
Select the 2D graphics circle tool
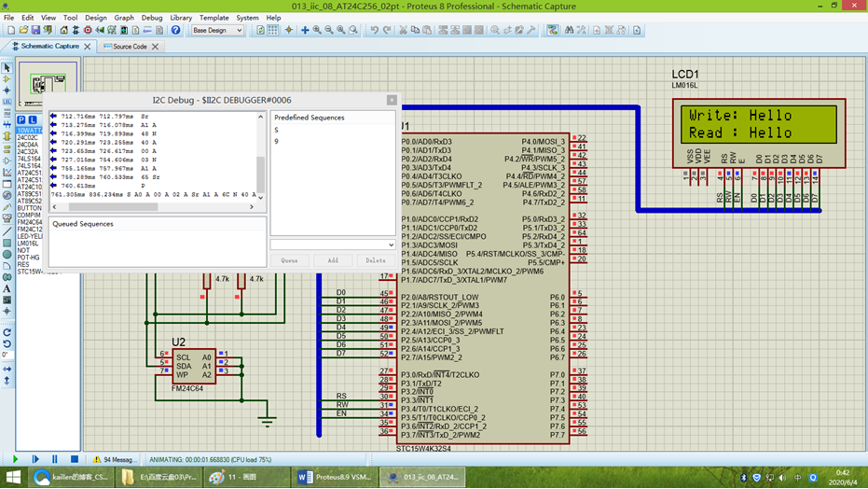(x=7, y=254)
